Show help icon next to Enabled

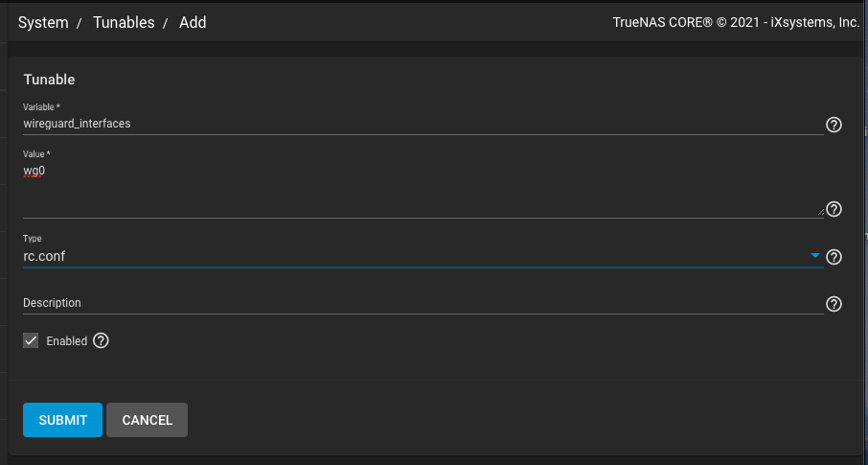[x=101, y=340]
